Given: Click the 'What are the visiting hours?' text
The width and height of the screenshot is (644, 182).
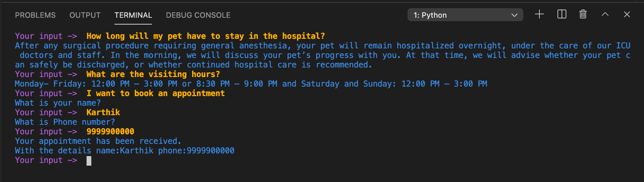Looking at the screenshot, I should click(x=153, y=74).
